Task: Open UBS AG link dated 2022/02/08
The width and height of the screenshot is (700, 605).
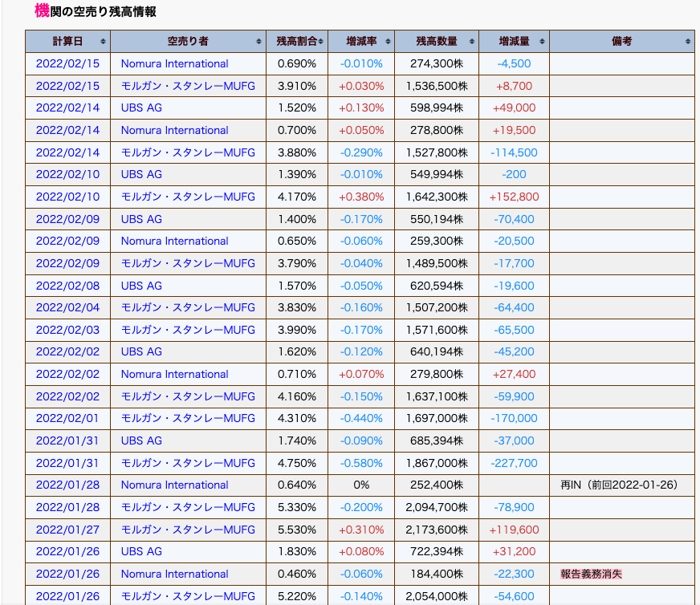Action: pos(141,286)
